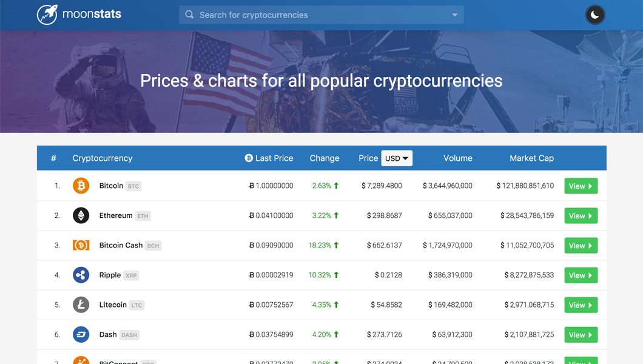Sort by the Change column header
Image resolution: width=643 pixels, height=364 pixels.
click(x=325, y=158)
